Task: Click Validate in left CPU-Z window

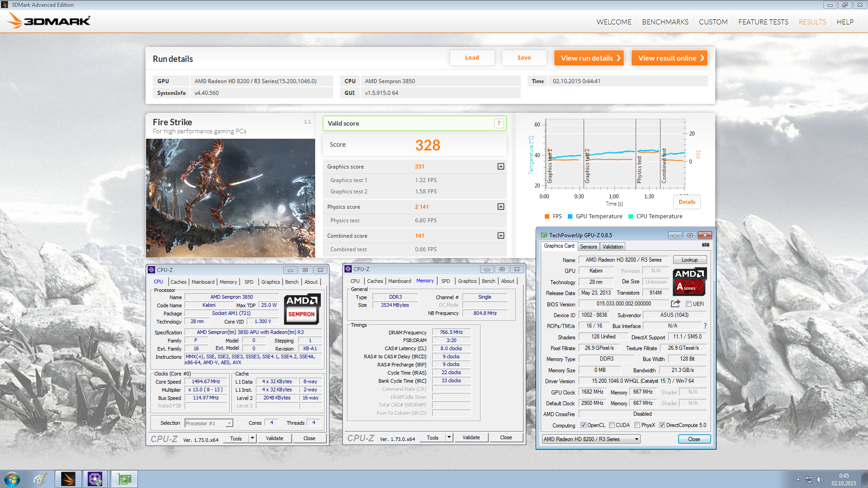Action: [274, 438]
